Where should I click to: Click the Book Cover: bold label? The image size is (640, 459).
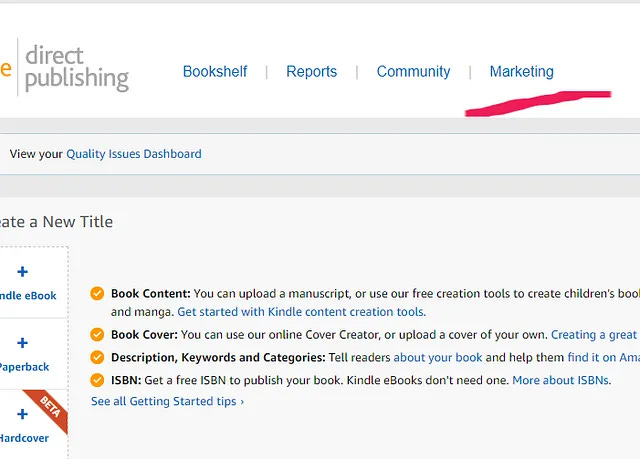pyautogui.click(x=144, y=335)
